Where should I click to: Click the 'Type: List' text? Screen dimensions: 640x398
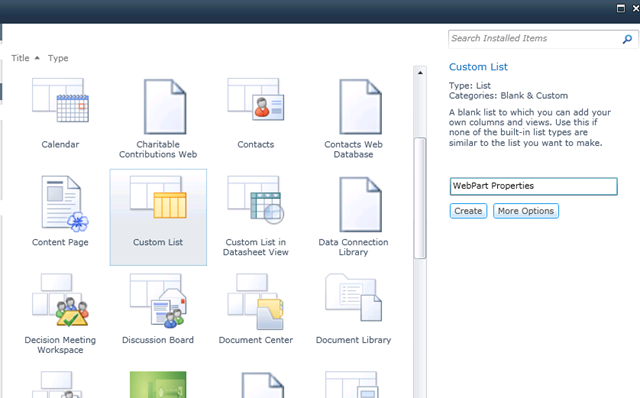(x=470, y=86)
